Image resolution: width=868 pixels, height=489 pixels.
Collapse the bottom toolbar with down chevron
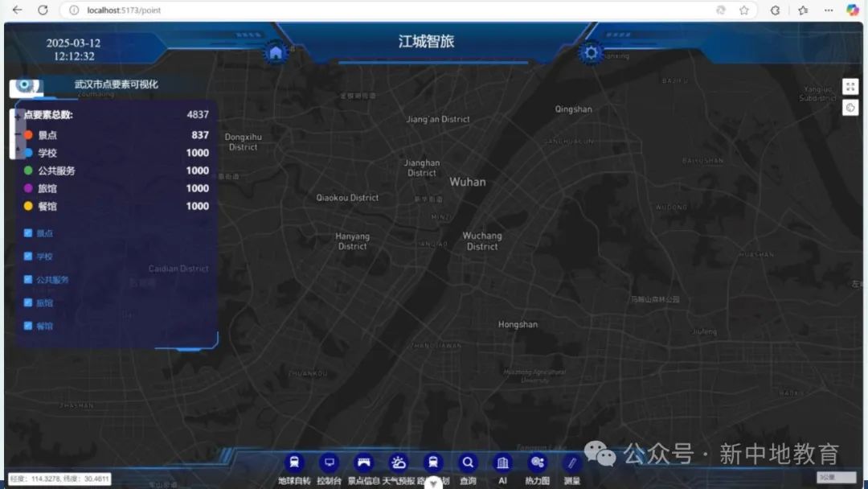point(433,483)
